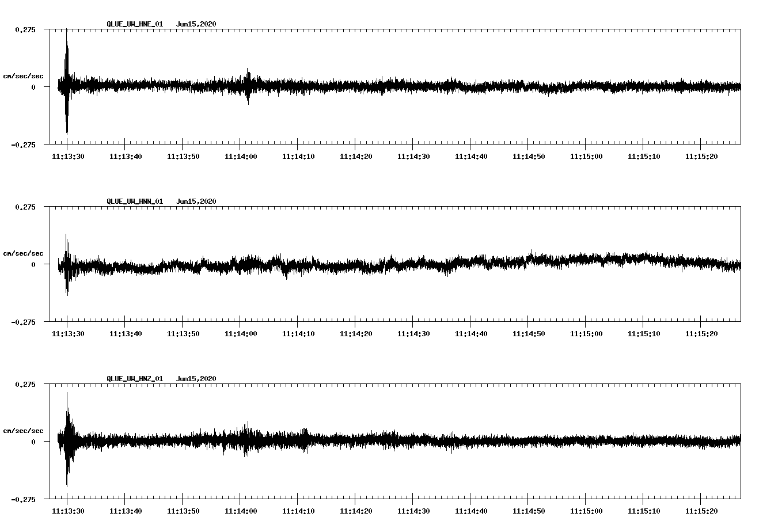Screen dimensions: 782x532
Task: Click the 11:14:20 time label under HNN plot
Action: (x=356, y=334)
